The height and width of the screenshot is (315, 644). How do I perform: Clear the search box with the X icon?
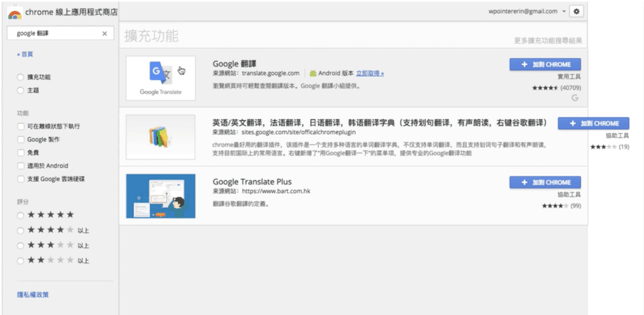point(105,34)
